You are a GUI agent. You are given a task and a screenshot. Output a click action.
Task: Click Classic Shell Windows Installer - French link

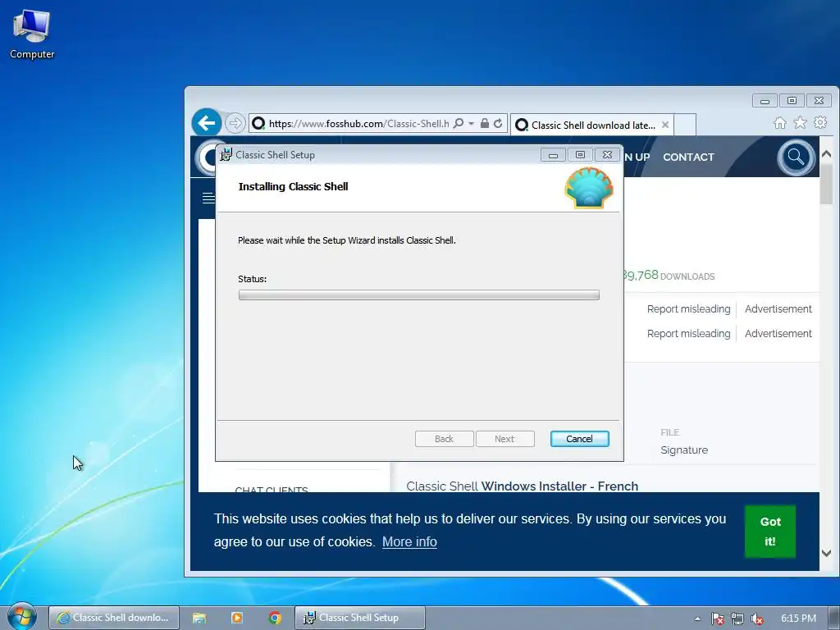[x=523, y=486]
